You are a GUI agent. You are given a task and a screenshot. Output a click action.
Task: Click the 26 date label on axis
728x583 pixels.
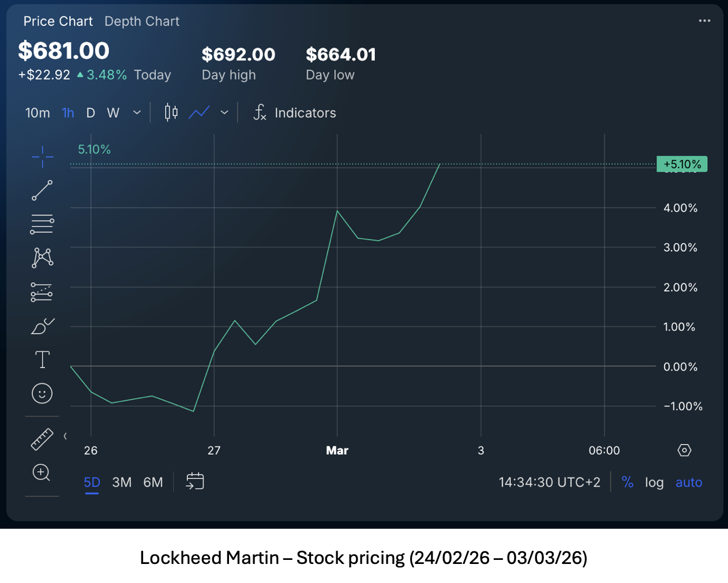91,451
